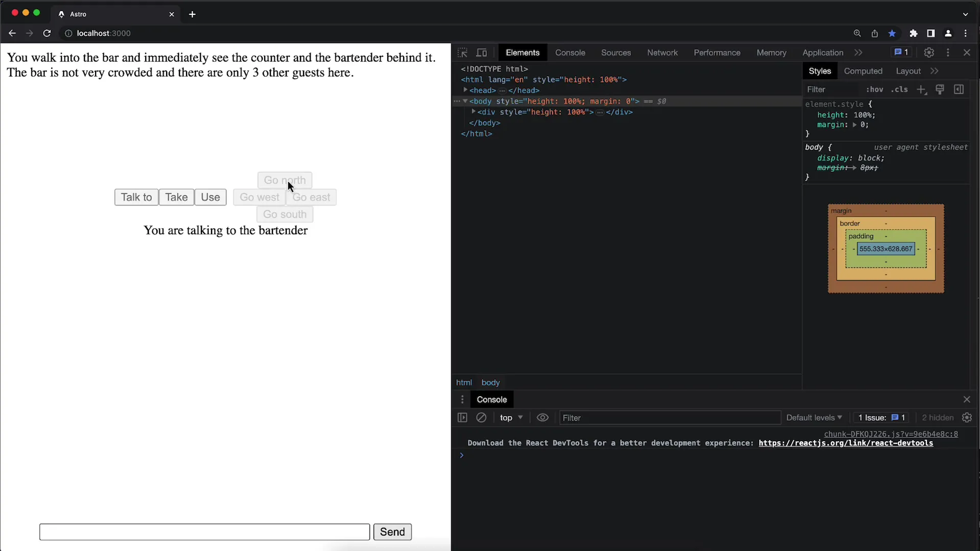Open the browser extensions puzzle icon
The width and height of the screenshot is (980, 551).
(x=914, y=33)
